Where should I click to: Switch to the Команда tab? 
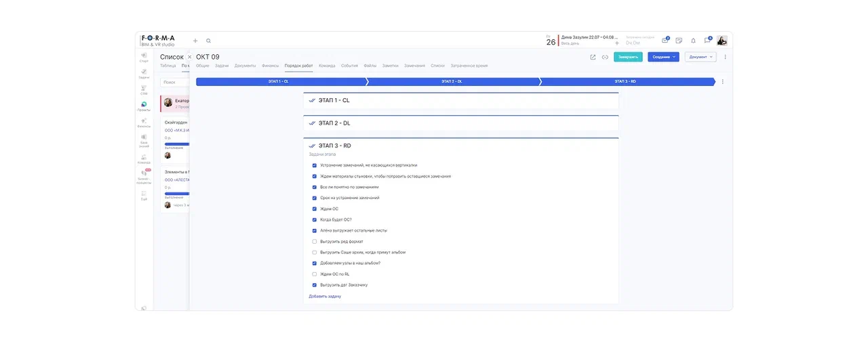pyautogui.click(x=327, y=66)
